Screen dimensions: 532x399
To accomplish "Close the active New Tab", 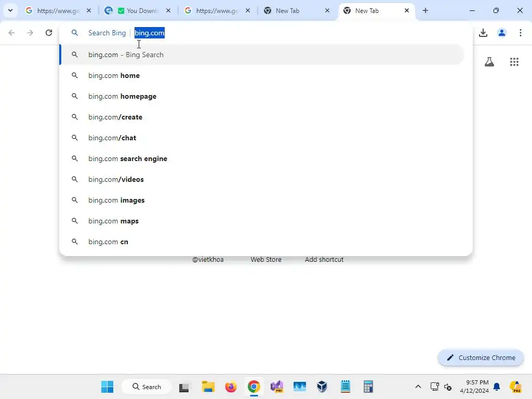I will coord(406,10).
